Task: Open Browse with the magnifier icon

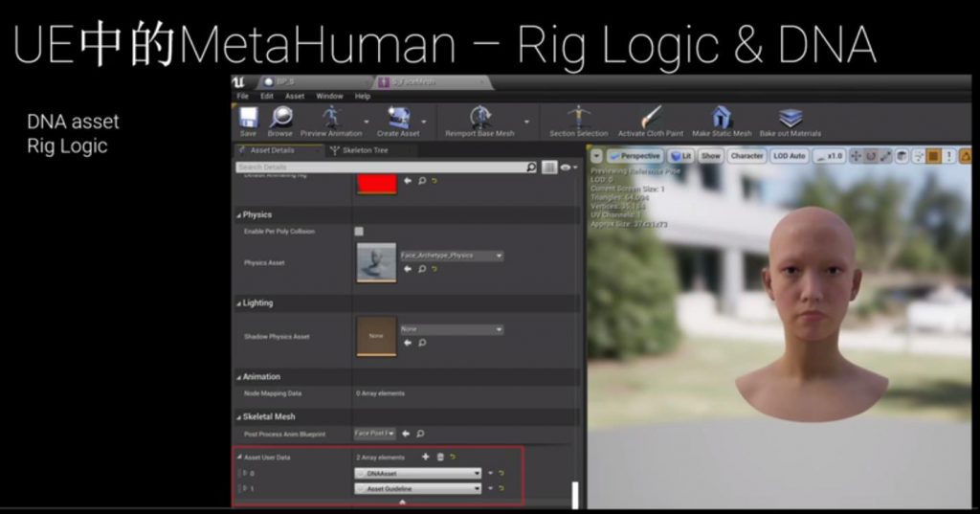Action: point(280,118)
